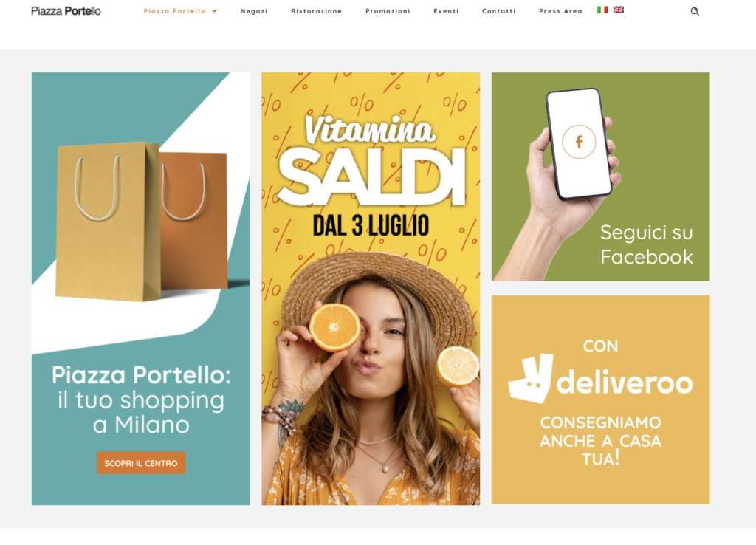Go to the Ristorazione section
This screenshot has height=545, width=756.
pos(316,11)
